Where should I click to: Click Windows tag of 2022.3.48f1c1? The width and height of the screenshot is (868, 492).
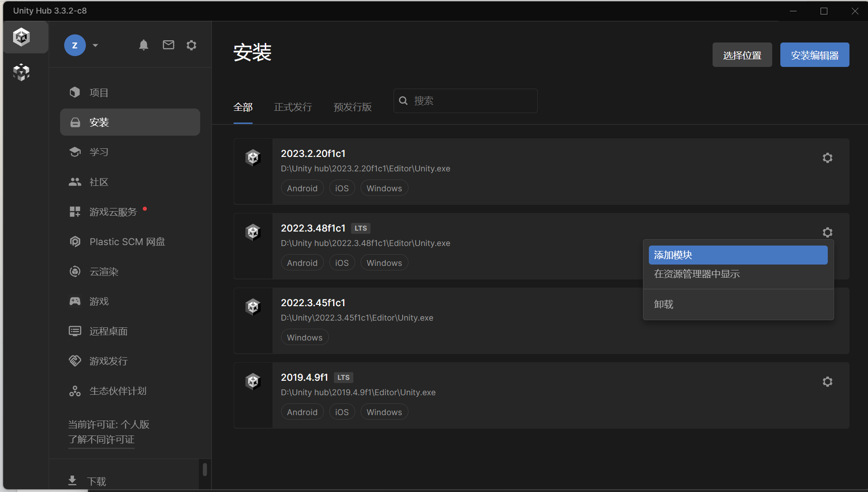point(385,263)
